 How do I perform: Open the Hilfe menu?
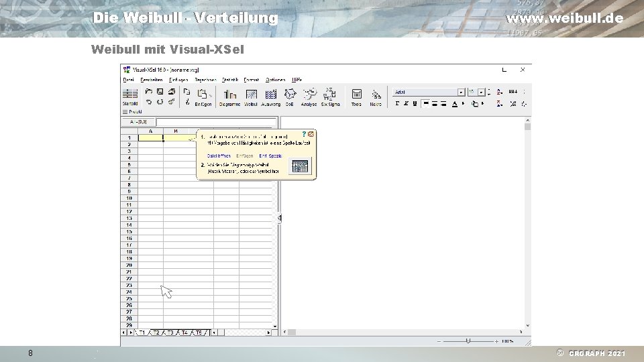(297, 80)
